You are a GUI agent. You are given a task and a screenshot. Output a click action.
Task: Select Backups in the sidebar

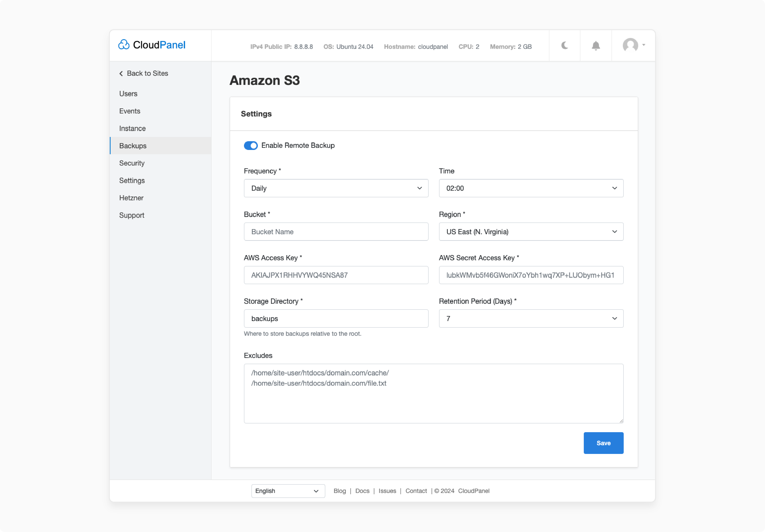coord(160,146)
